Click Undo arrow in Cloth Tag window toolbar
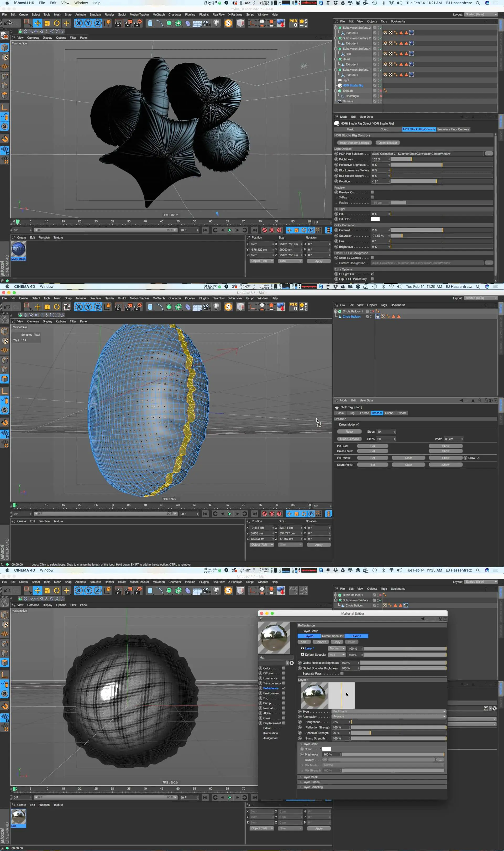 coord(7,307)
